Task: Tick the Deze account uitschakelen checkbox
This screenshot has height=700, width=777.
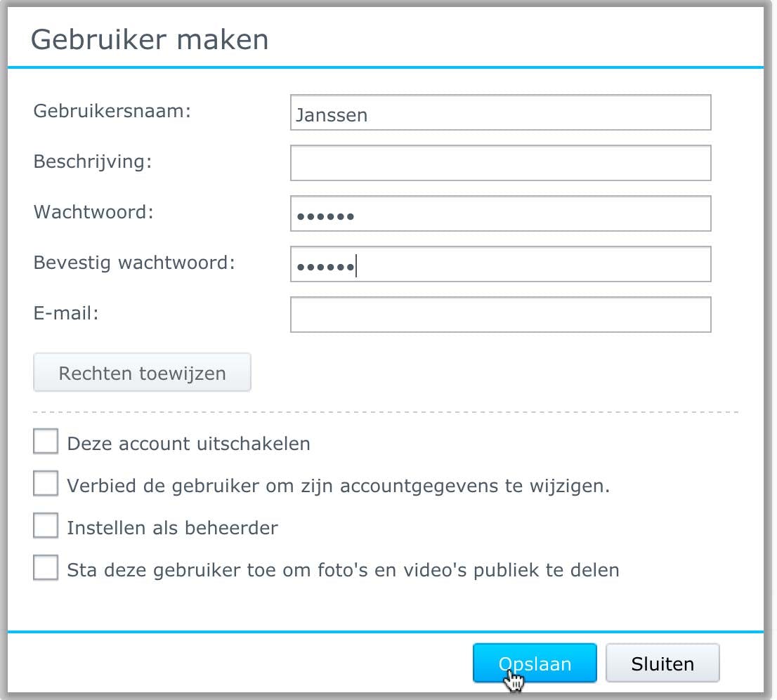Action: pos(46,443)
